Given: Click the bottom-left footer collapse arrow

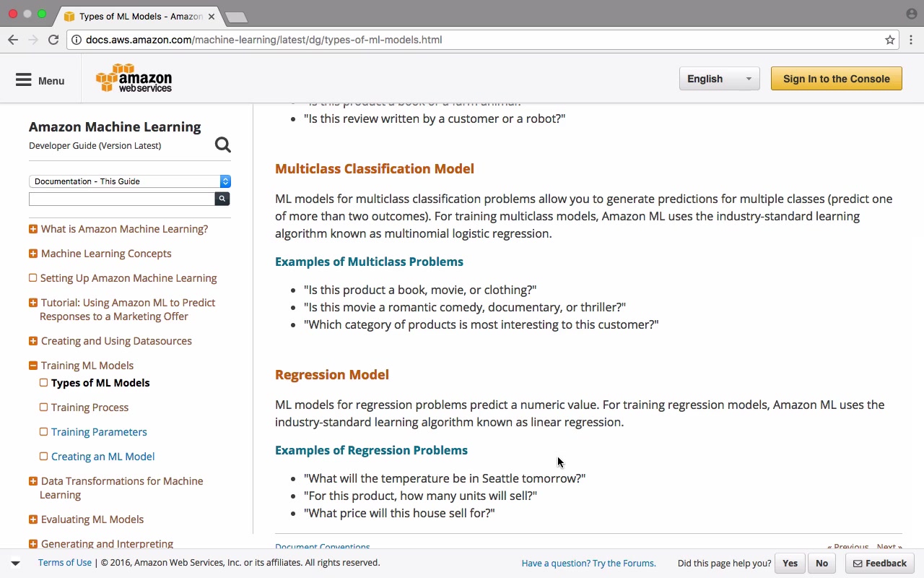Looking at the screenshot, I should coord(15,563).
